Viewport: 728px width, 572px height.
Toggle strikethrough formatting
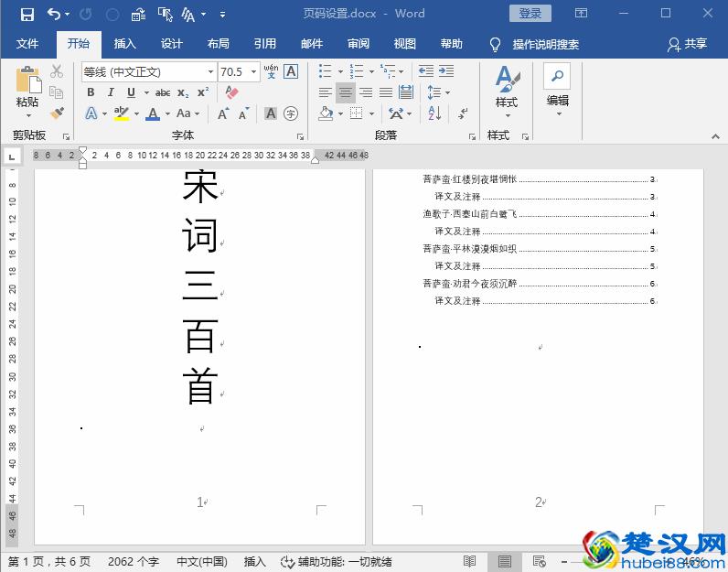pos(163,92)
